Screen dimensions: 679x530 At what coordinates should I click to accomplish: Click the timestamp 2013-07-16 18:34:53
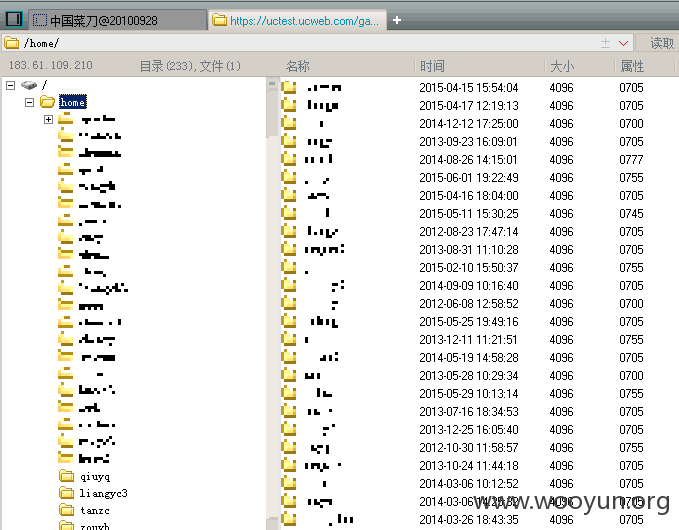click(469, 411)
